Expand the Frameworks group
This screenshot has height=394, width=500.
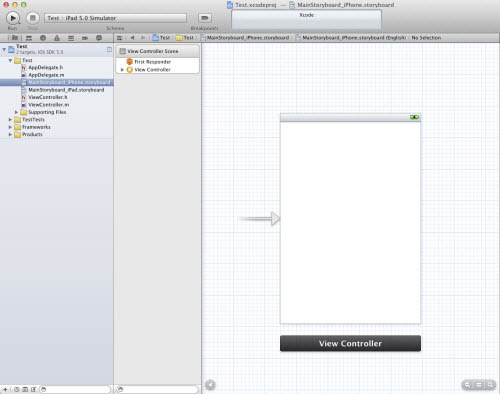click(10, 127)
